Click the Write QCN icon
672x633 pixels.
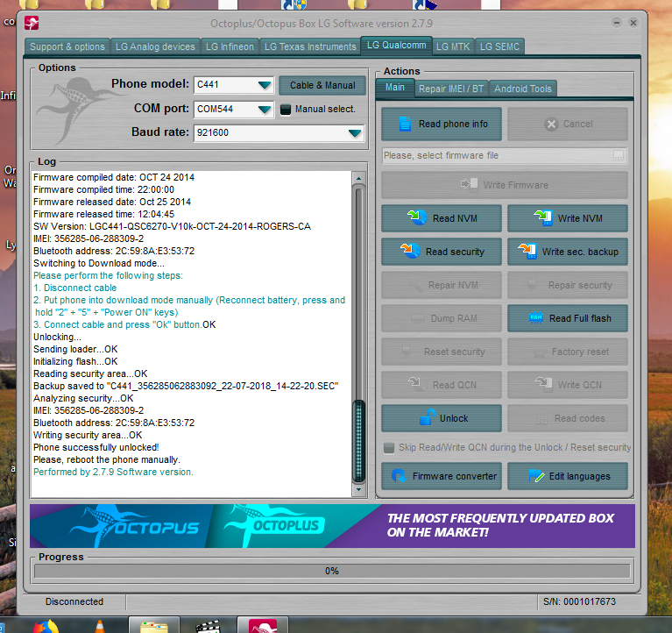[543, 384]
